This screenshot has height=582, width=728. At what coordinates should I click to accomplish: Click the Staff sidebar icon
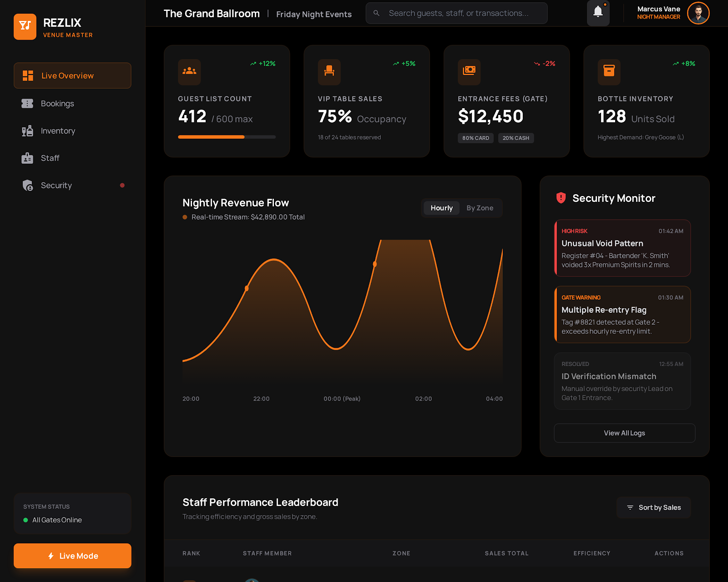[27, 158]
